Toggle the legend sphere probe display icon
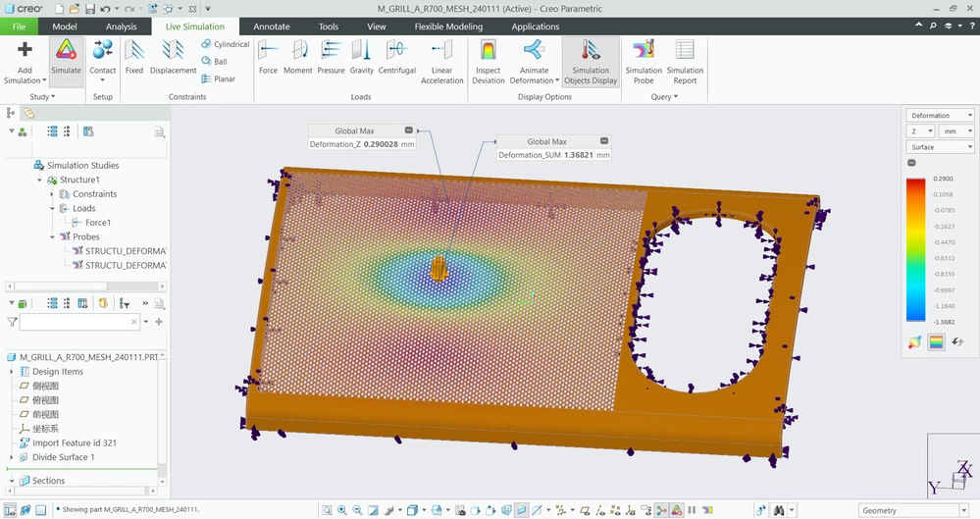The width and height of the screenshot is (980, 519). click(914, 342)
